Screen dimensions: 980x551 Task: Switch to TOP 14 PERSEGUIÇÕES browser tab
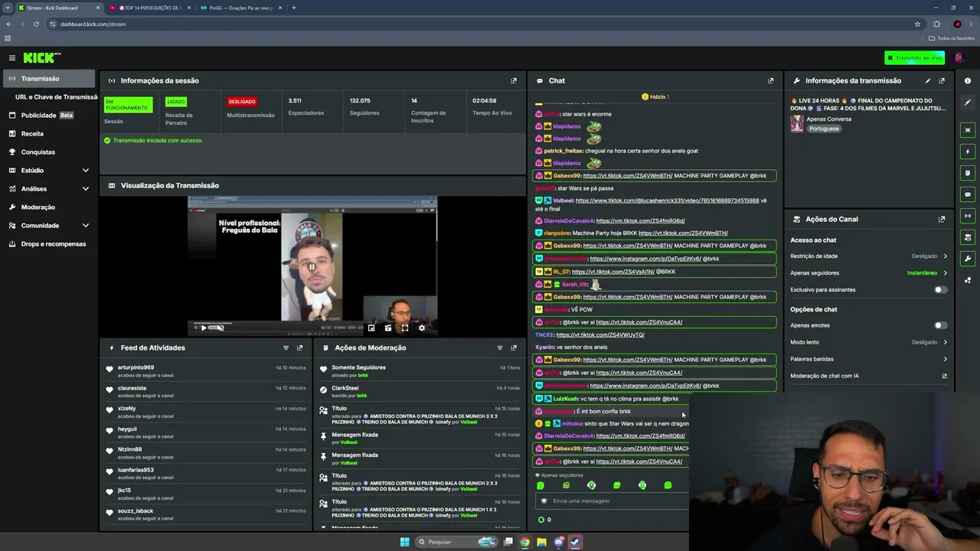pos(150,8)
